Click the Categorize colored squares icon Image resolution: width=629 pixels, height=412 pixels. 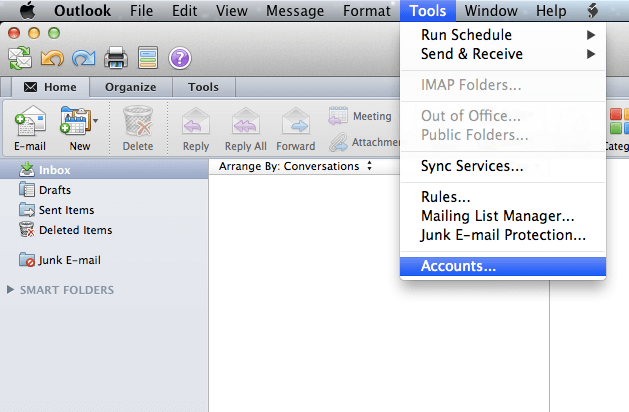point(618,121)
